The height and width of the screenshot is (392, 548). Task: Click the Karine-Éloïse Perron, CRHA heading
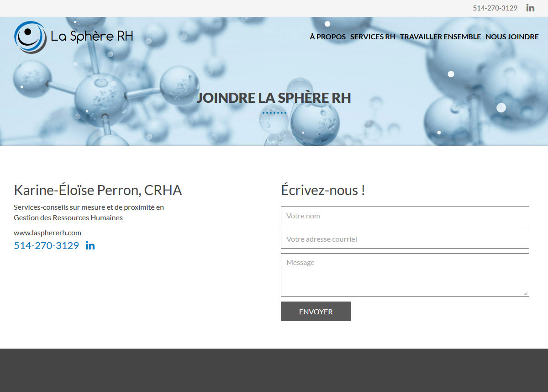coord(98,190)
